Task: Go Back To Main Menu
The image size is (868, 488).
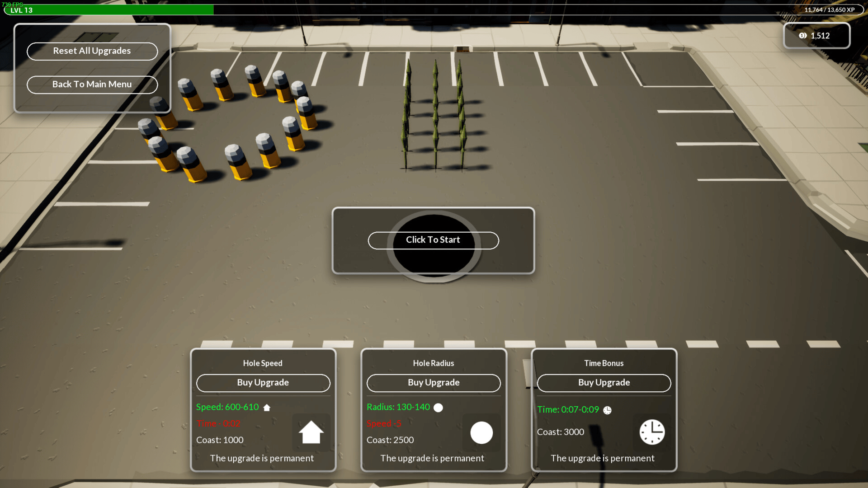Action: click(x=92, y=84)
